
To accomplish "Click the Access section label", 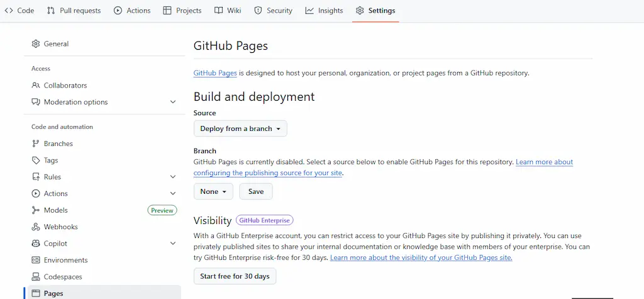I will pos(41,69).
